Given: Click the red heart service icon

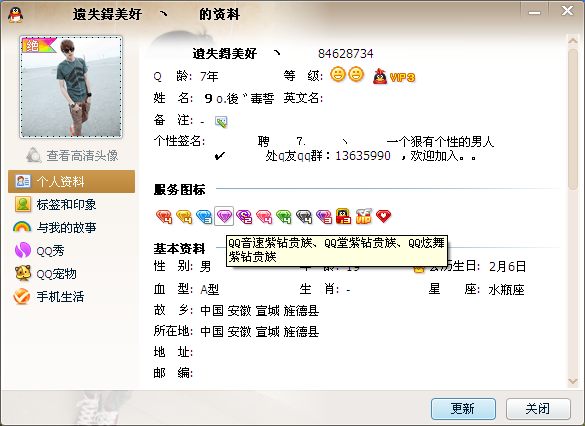Looking at the screenshot, I should coord(383,216).
